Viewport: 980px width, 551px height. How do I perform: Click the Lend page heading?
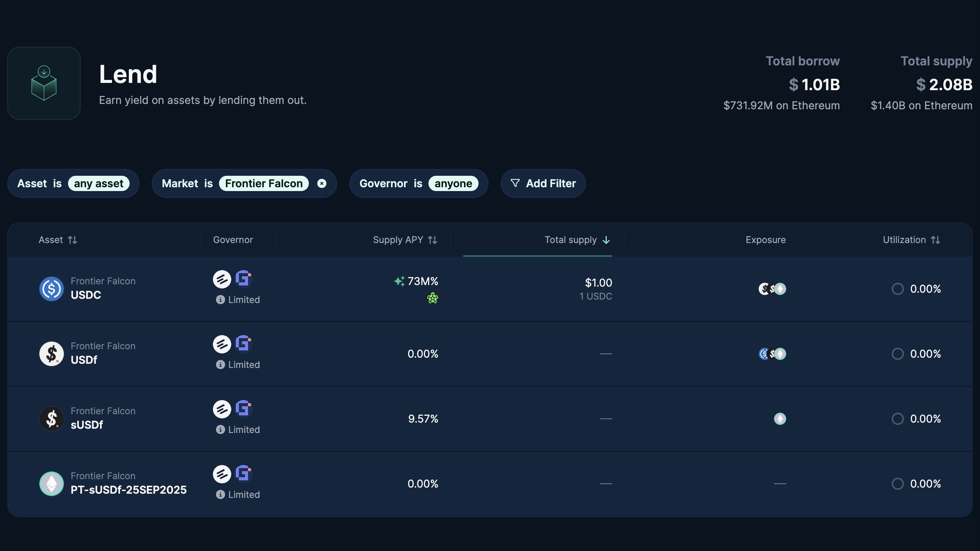click(128, 74)
